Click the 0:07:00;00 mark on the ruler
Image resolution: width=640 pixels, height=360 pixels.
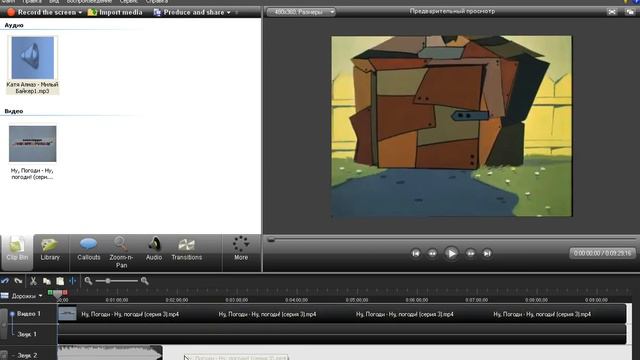(x=476, y=300)
